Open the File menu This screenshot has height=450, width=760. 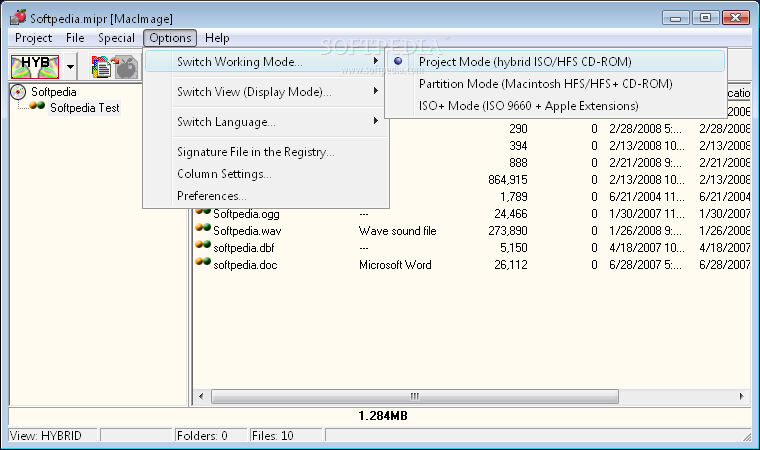(75, 38)
